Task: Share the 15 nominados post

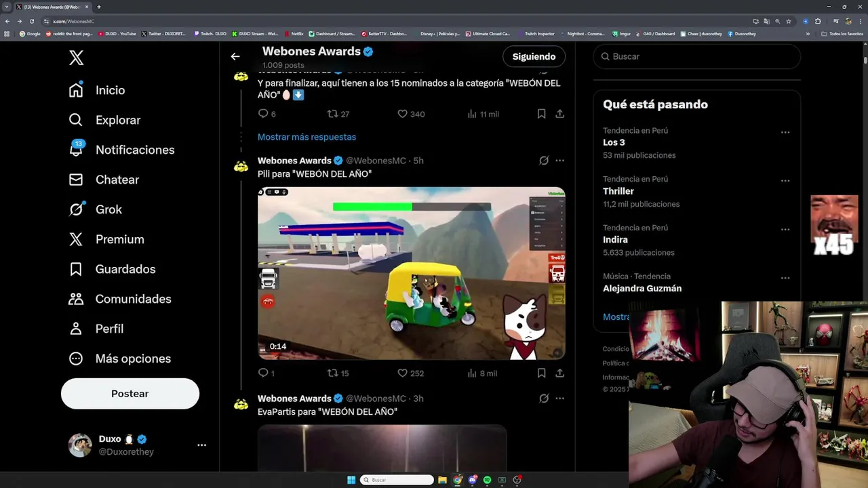Action: 559,114
